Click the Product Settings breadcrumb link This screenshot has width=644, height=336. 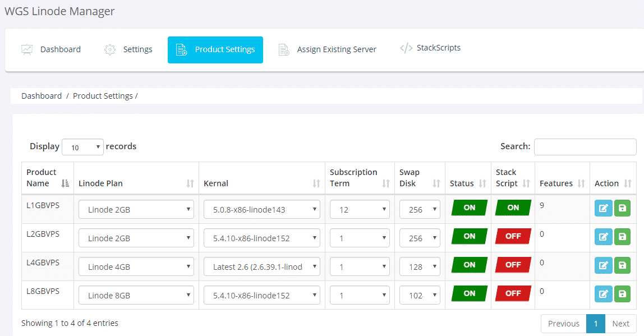(103, 96)
